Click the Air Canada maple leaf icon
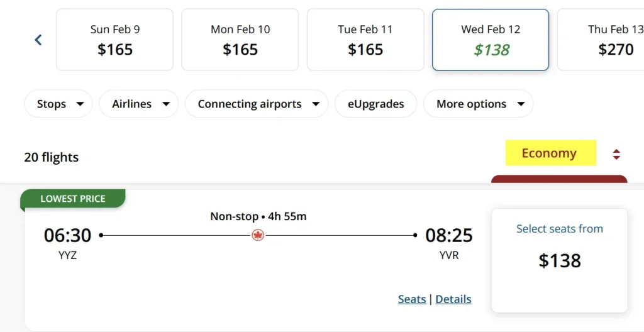 point(258,235)
